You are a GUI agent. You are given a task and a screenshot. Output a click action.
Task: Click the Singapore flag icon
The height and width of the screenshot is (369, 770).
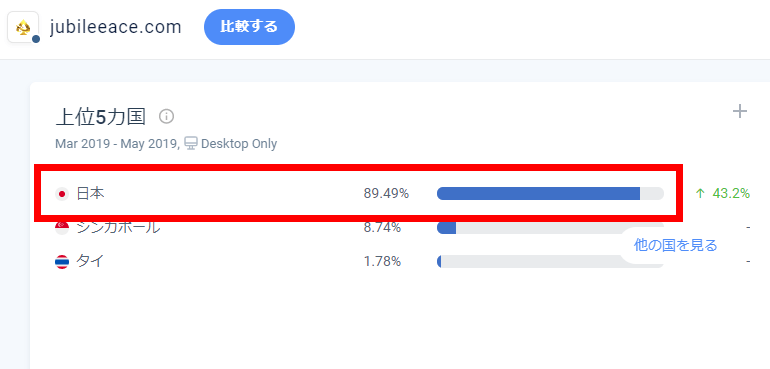62,227
